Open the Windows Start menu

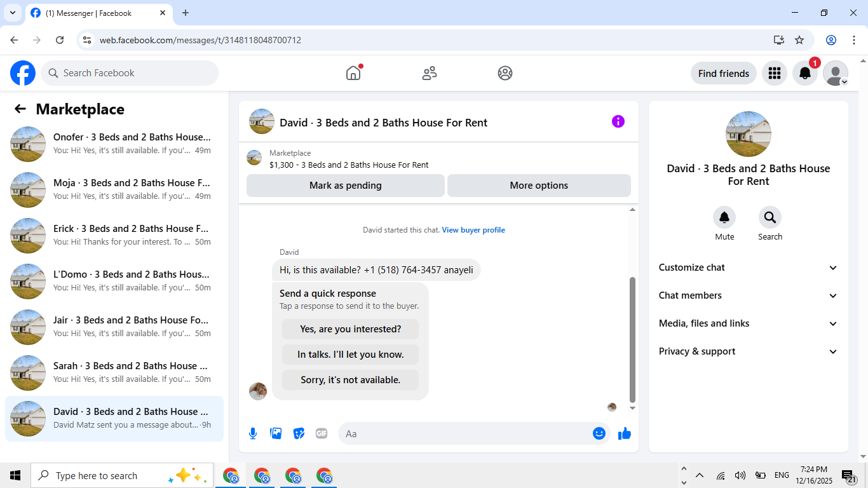click(x=15, y=475)
